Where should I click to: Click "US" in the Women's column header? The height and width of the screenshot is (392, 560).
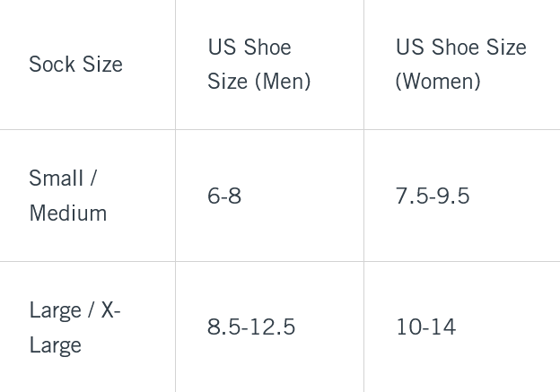pyautogui.click(x=411, y=47)
